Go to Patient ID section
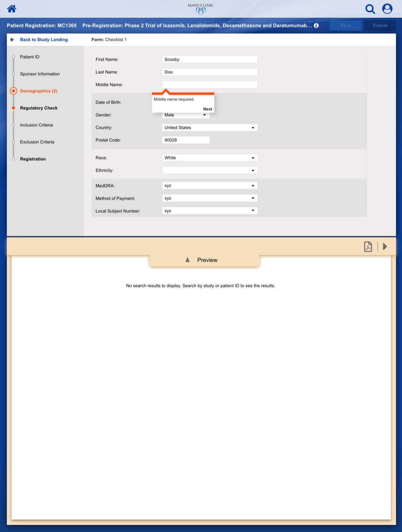 (x=30, y=57)
